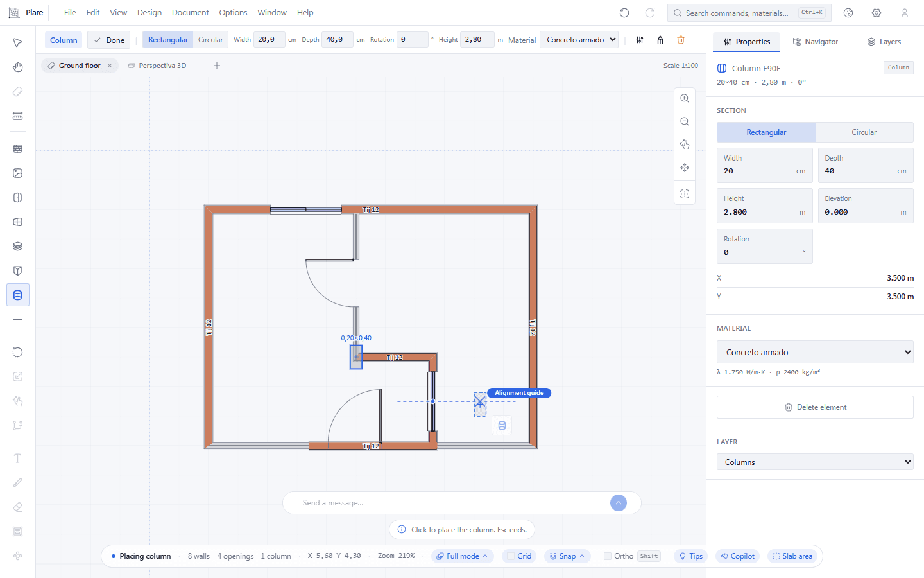The image size is (924, 578).
Task: Select Rectangular section in Properties panel
Action: coord(766,132)
